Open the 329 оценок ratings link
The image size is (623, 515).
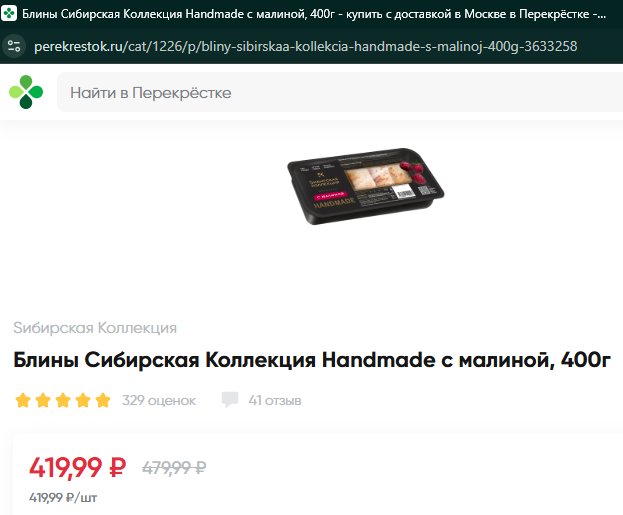coord(159,401)
